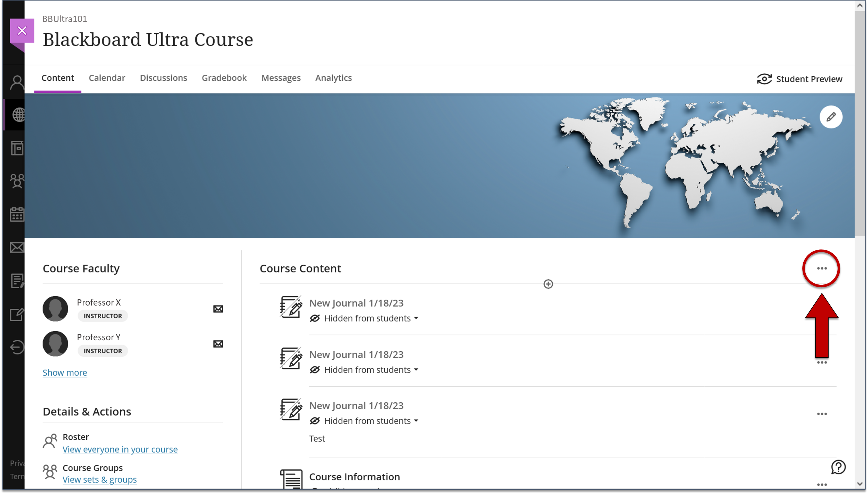Click the second New Journal notebook icon
The image size is (868, 494).
click(x=291, y=358)
